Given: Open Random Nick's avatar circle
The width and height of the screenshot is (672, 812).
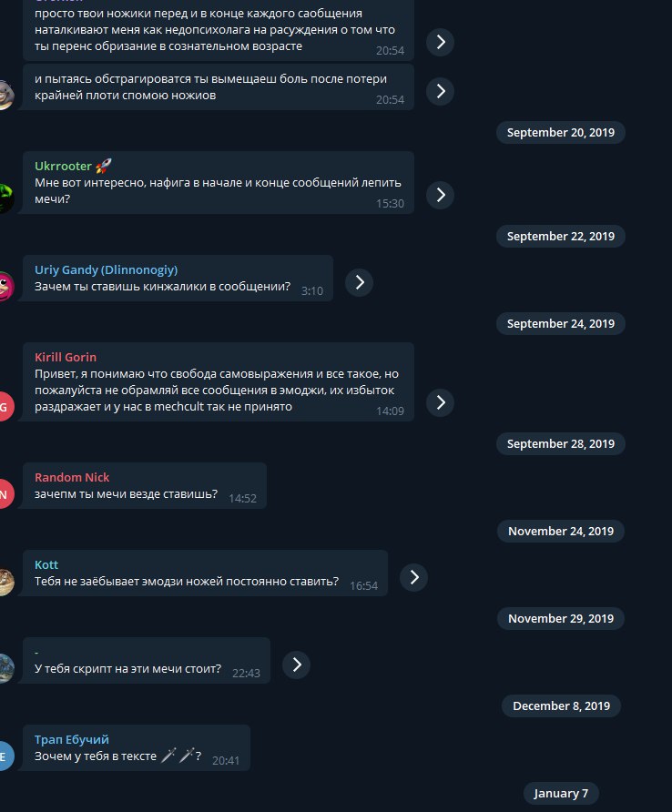Looking at the screenshot, I should (x=5, y=493).
